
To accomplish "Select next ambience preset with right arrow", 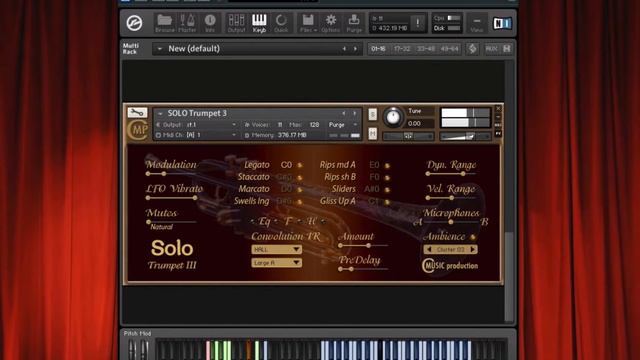I will pos(473,249).
